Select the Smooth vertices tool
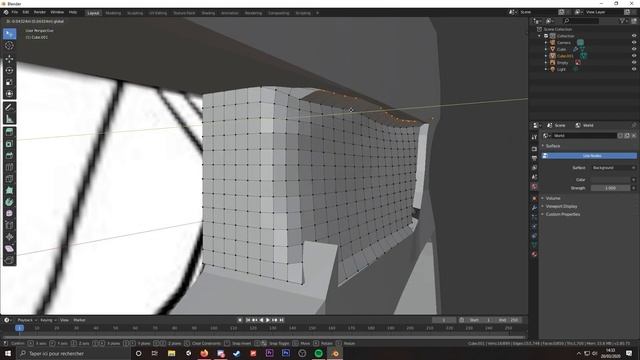Viewport: 640px width, 360px height. click(x=9, y=213)
